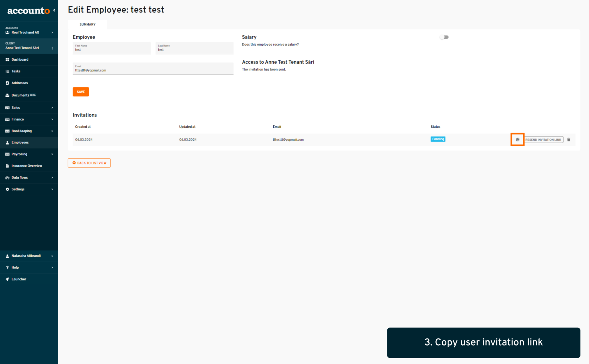Click the Dashboard grid icon
589x364 pixels.
click(7, 59)
